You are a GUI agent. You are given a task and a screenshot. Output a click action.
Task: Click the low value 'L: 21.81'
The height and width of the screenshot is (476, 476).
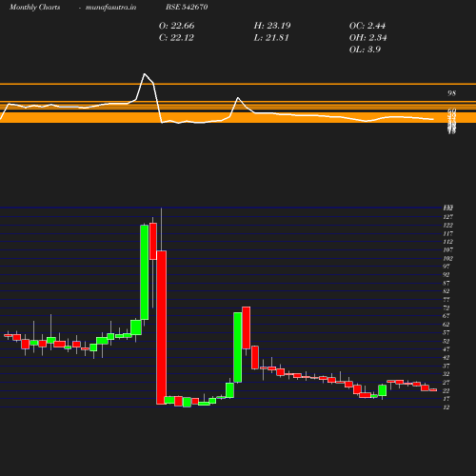point(271,37)
